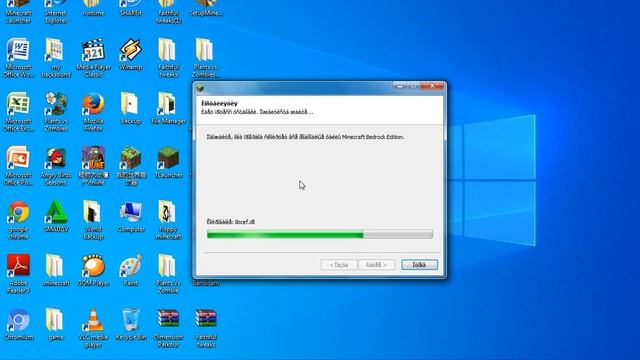This screenshot has width=640, height=360.
Task: Click the installer cancel button
Action: (x=419, y=264)
